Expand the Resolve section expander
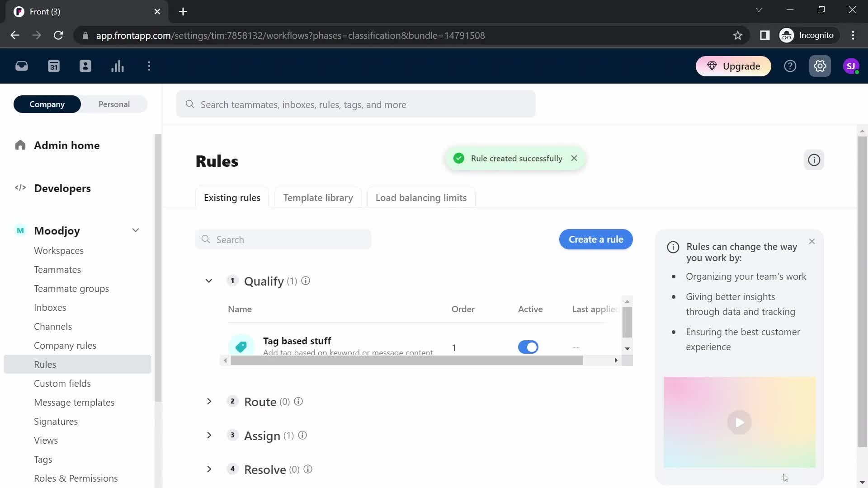The image size is (868, 488). point(209,469)
